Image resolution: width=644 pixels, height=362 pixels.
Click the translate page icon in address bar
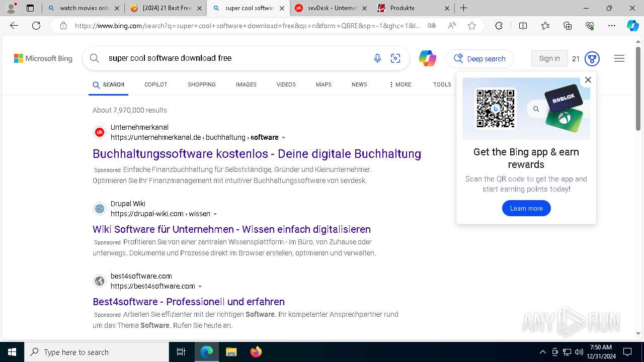point(432,26)
